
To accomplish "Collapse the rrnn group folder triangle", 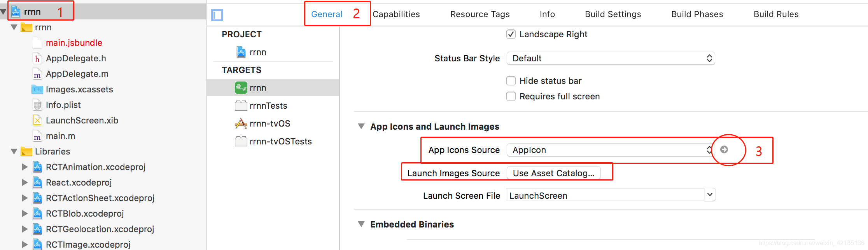I will (x=14, y=27).
